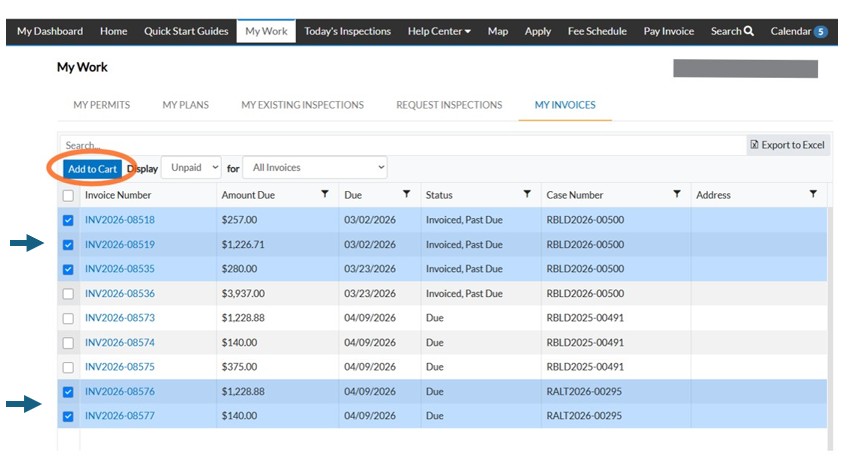Click the Search magnifier icon in navbar
Viewport: 857px width, 459px height.
[x=749, y=32]
